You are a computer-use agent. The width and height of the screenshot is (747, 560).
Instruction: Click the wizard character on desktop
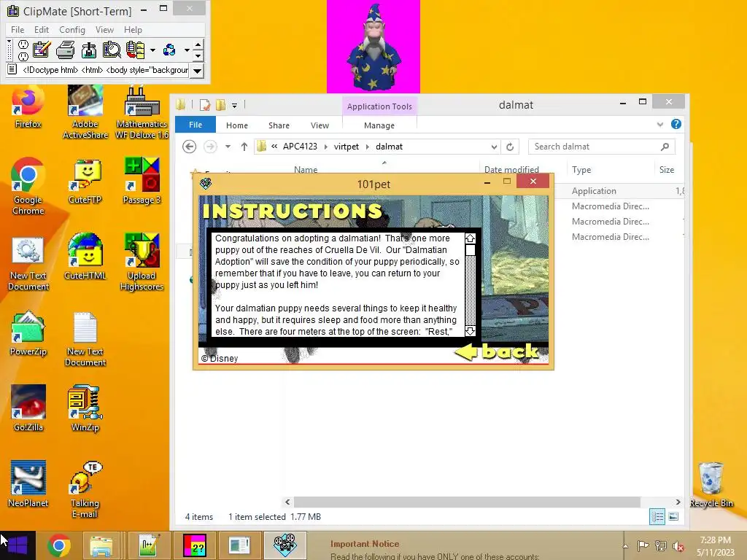[373, 47]
